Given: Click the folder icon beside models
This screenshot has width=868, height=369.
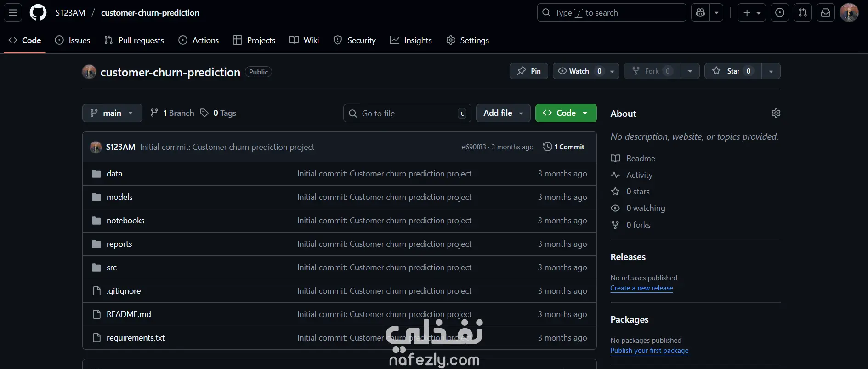Looking at the screenshot, I should (x=96, y=197).
